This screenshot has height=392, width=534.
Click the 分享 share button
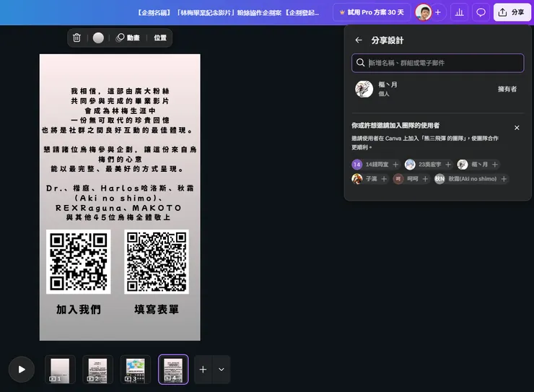point(512,12)
